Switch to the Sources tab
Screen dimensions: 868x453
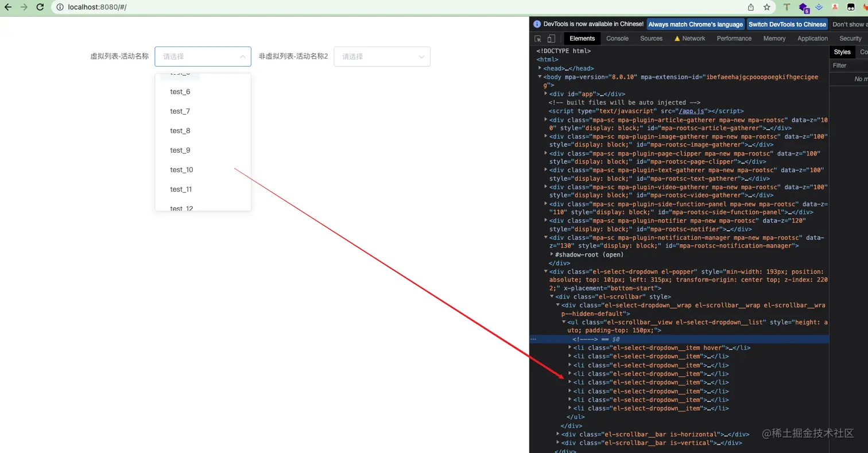pyautogui.click(x=652, y=38)
